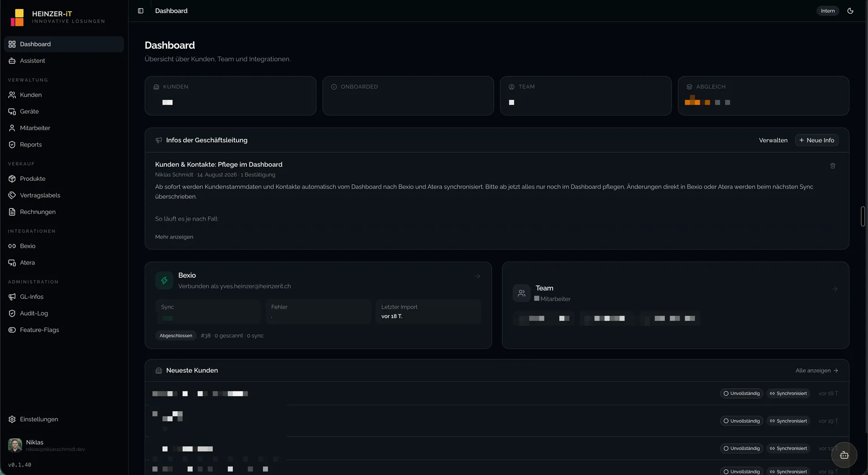Image resolution: width=868 pixels, height=475 pixels.
Task: Open the Assistent sidebar item
Action: [x=64, y=61]
